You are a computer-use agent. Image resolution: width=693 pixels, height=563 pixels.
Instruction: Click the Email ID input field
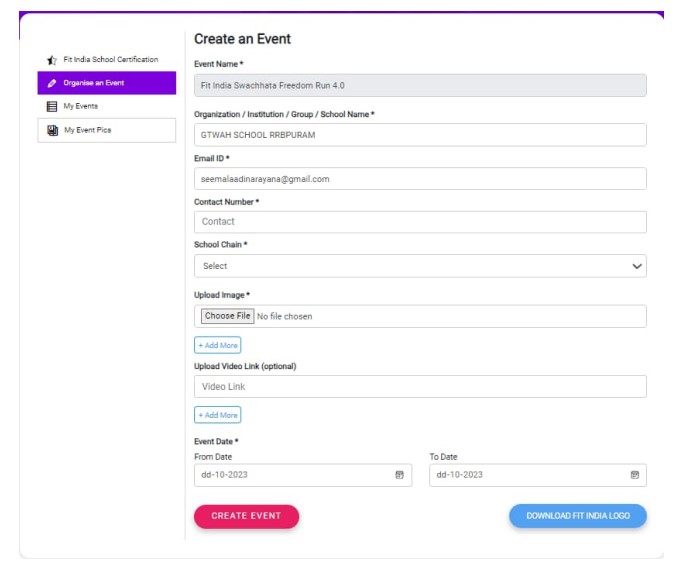[x=420, y=179]
